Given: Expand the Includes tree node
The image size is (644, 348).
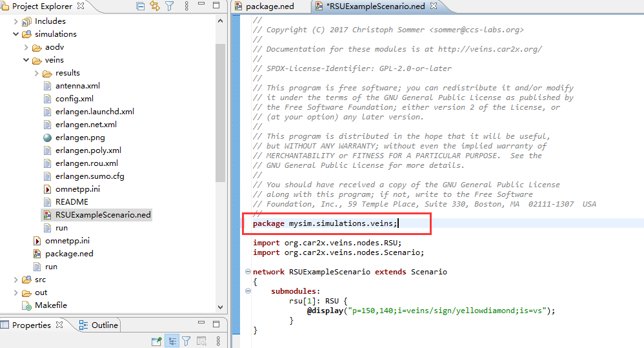Looking at the screenshot, I should click(x=15, y=21).
